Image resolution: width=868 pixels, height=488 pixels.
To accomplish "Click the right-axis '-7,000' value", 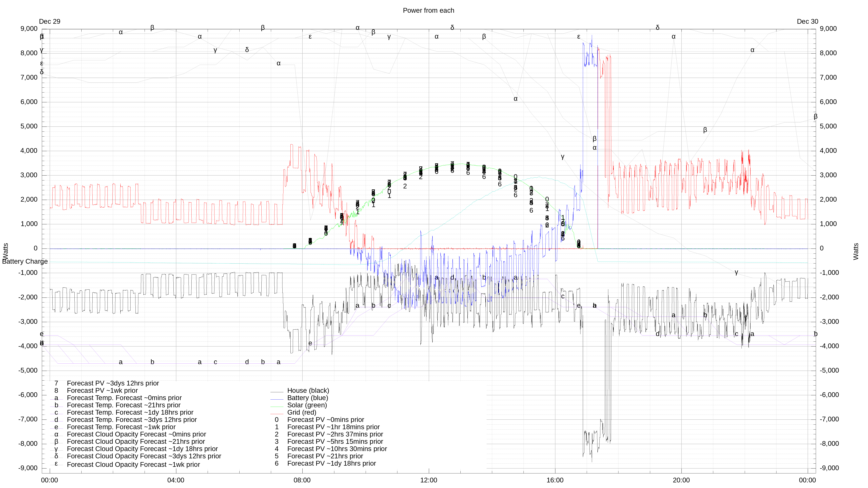I will (x=830, y=419).
